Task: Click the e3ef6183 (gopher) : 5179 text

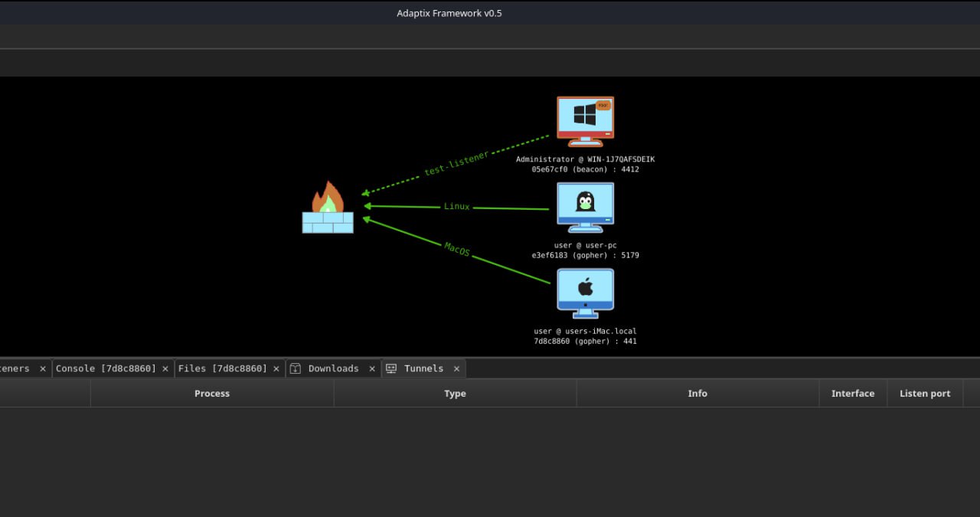Action: tap(585, 255)
